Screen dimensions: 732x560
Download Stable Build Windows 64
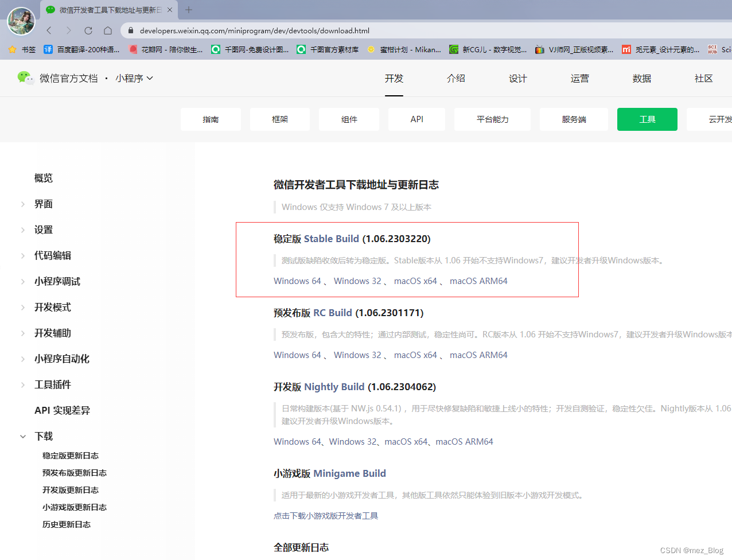[297, 281]
